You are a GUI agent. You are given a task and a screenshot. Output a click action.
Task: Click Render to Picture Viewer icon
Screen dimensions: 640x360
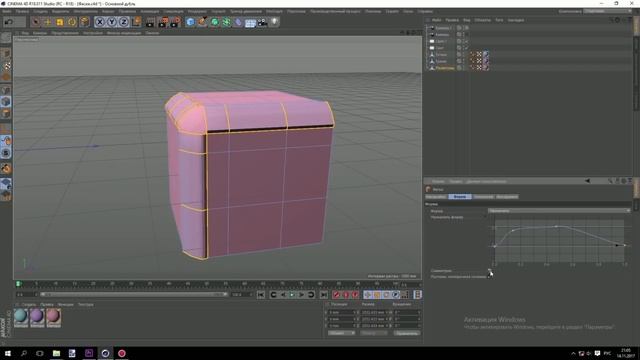click(x=163, y=22)
